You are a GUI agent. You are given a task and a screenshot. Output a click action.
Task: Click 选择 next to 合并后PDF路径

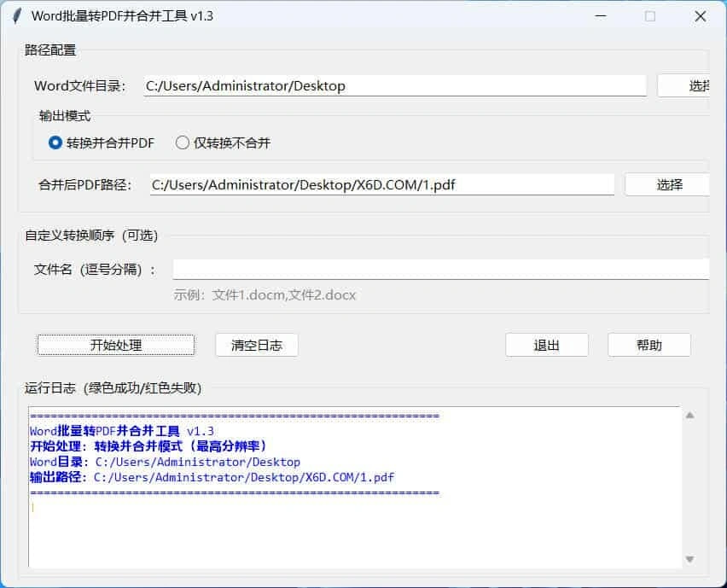click(667, 183)
